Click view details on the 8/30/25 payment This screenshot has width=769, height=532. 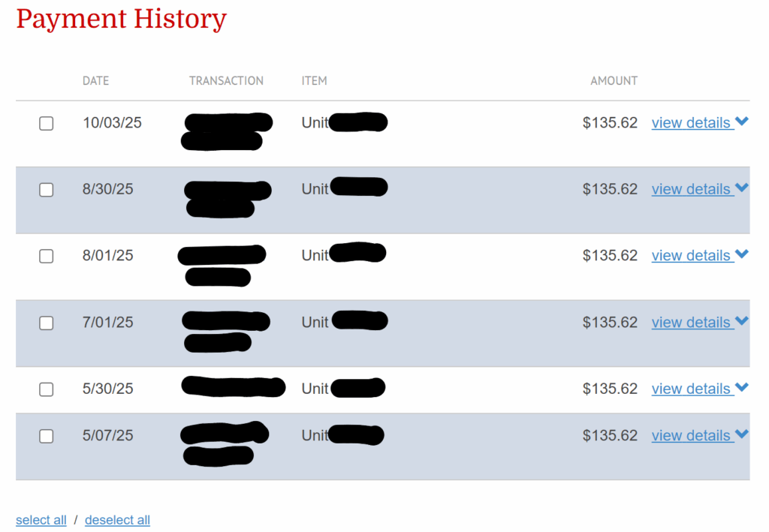coord(691,189)
